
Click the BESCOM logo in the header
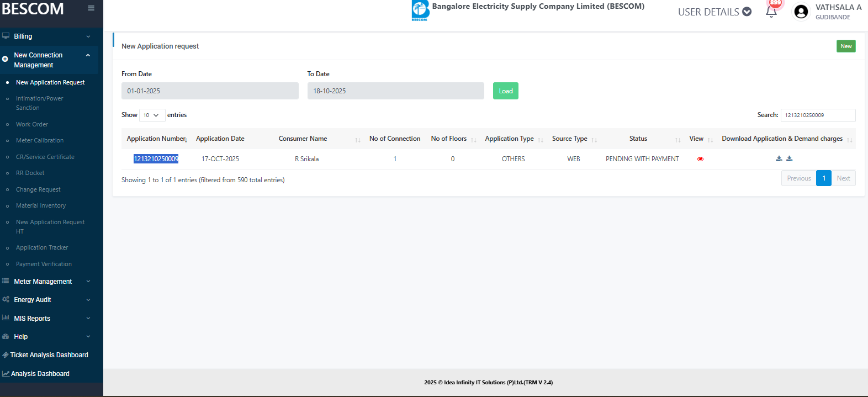point(420,10)
